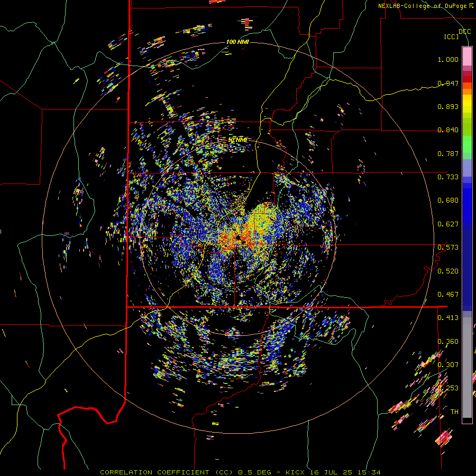Click the 0.947 scale value
This screenshot has width=476, height=476.
[448, 83]
